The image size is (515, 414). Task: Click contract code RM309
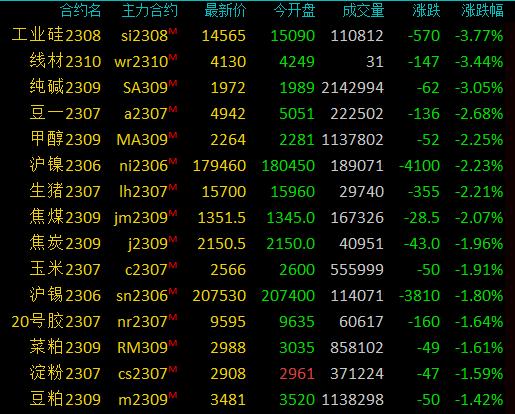142,348
